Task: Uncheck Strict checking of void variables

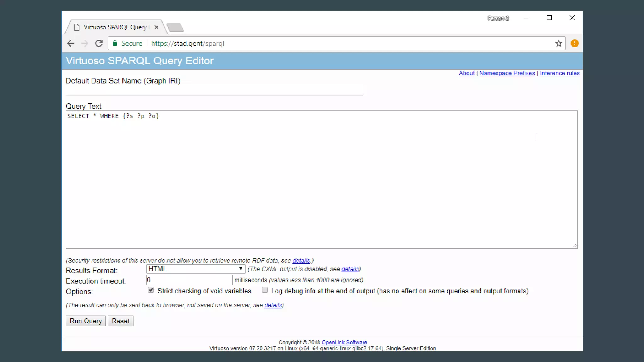Action: coord(151,290)
